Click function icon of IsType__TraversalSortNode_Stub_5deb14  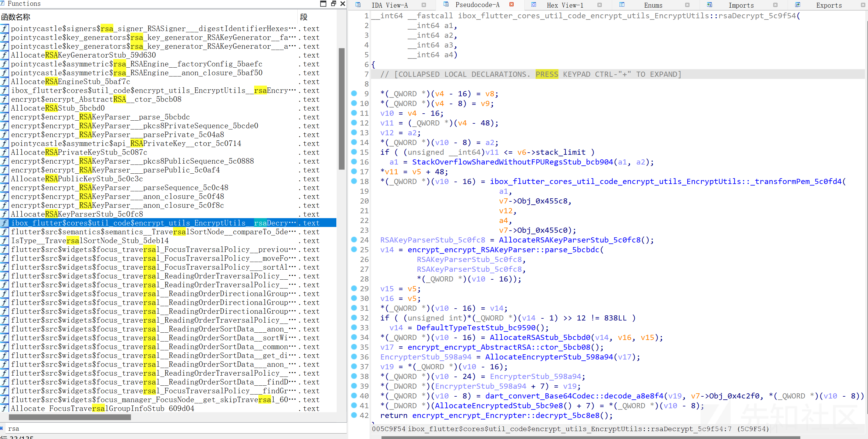tap(5, 241)
